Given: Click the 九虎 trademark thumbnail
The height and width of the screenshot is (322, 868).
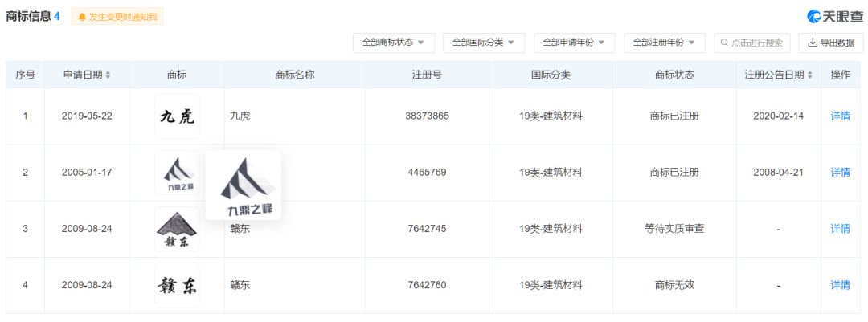Looking at the screenshot, I should [177, 116].
